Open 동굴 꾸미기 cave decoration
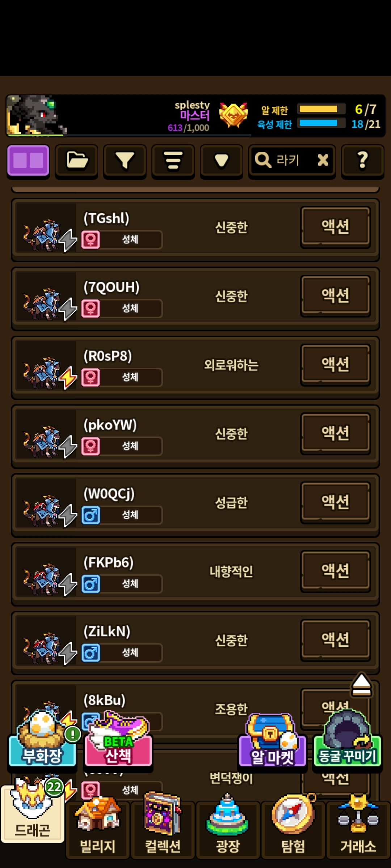Screen dimensions: 391x868 (x=348, y=739)
